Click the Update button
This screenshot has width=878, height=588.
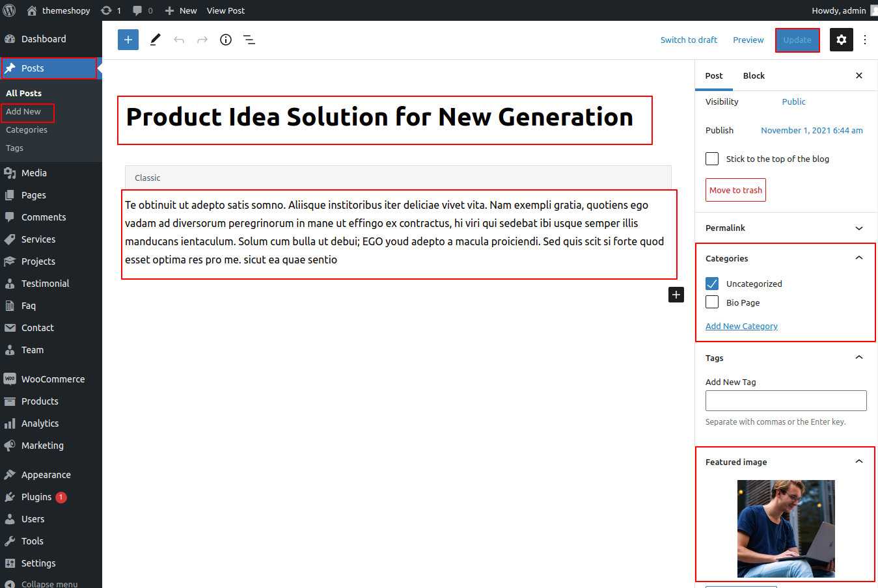(797, 40)
